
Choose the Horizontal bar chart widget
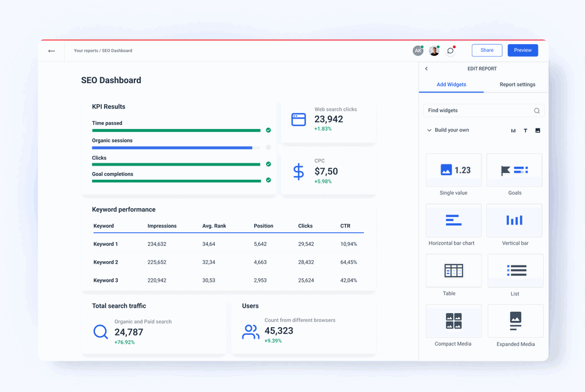click(x=453, y=220)
